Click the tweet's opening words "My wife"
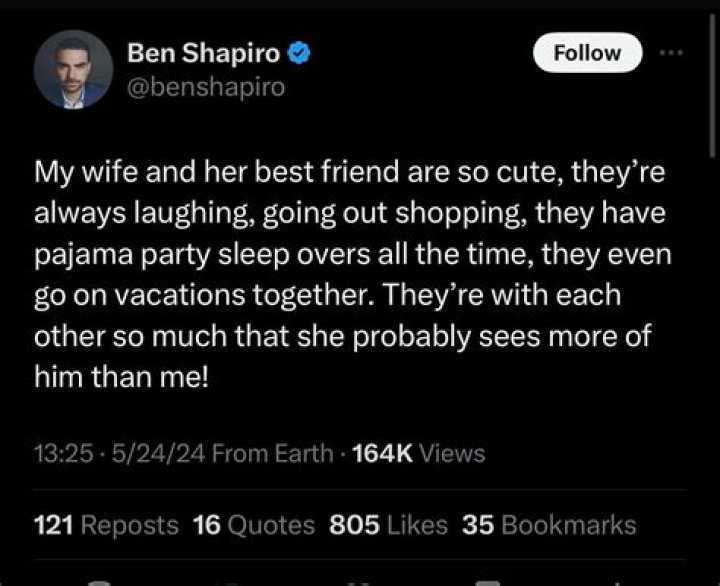720x586 pixels. 74,172
